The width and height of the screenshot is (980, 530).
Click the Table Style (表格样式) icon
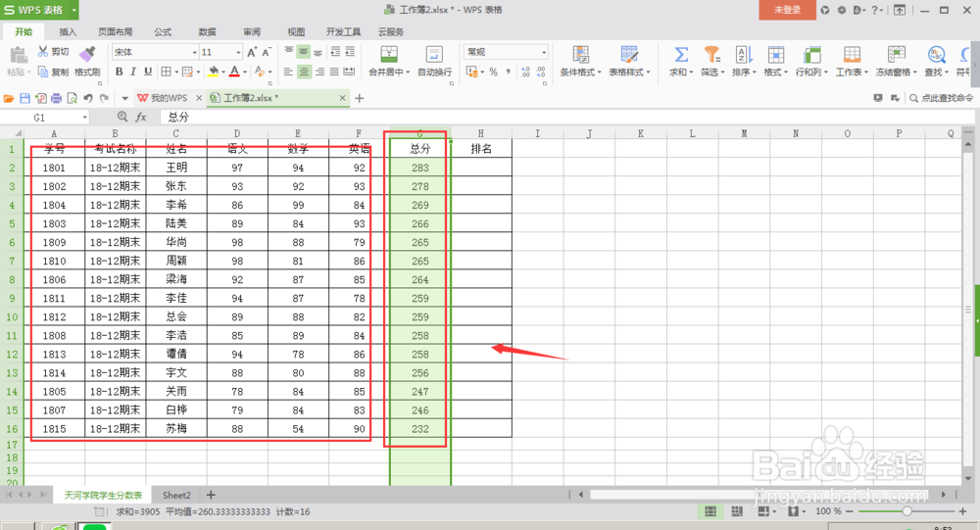(629, 55)
